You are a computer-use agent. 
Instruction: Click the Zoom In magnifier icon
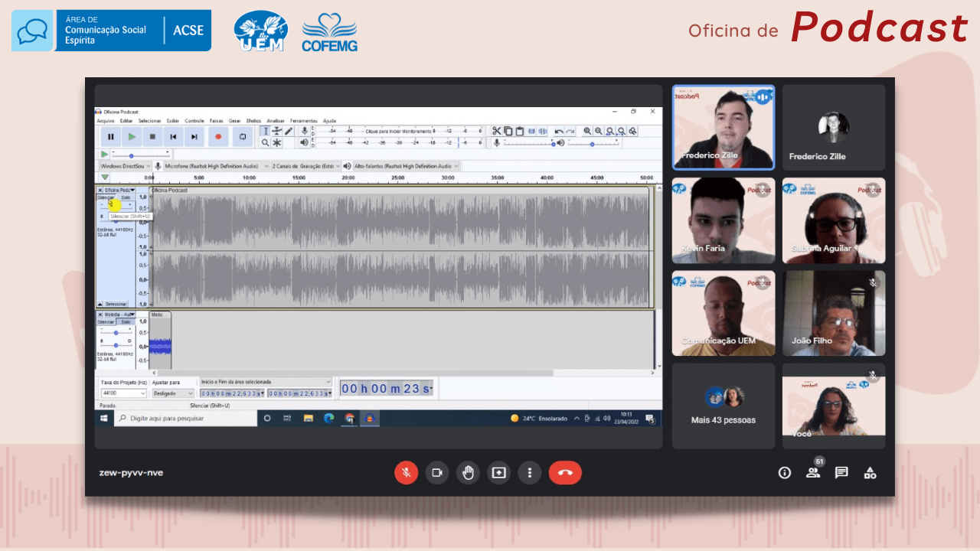pyautogui.click(x=587, y=131)
